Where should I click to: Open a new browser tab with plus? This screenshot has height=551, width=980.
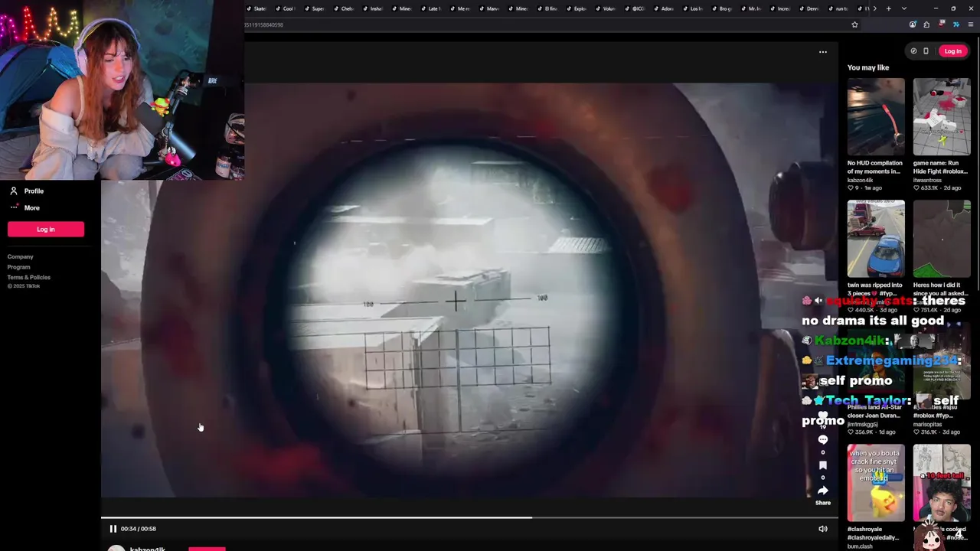888,8
